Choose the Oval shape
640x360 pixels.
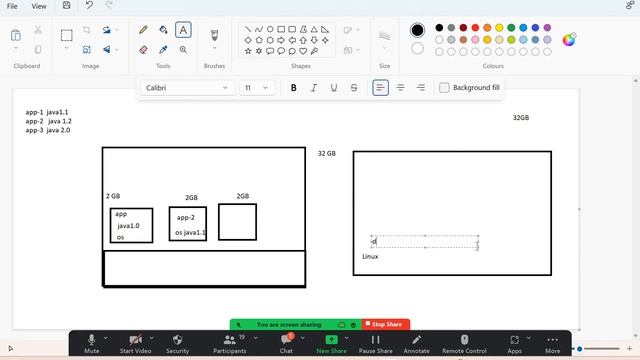pos(270,29)
